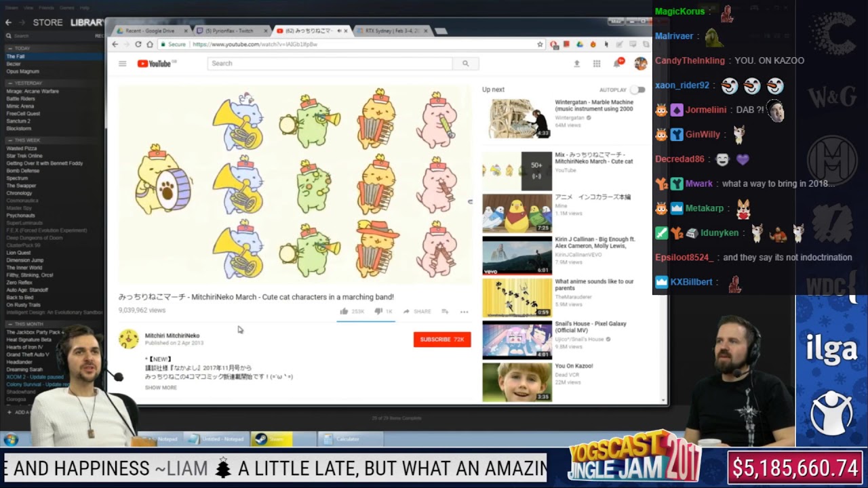Open LIBRARY in Steam

tap(87, 22)
